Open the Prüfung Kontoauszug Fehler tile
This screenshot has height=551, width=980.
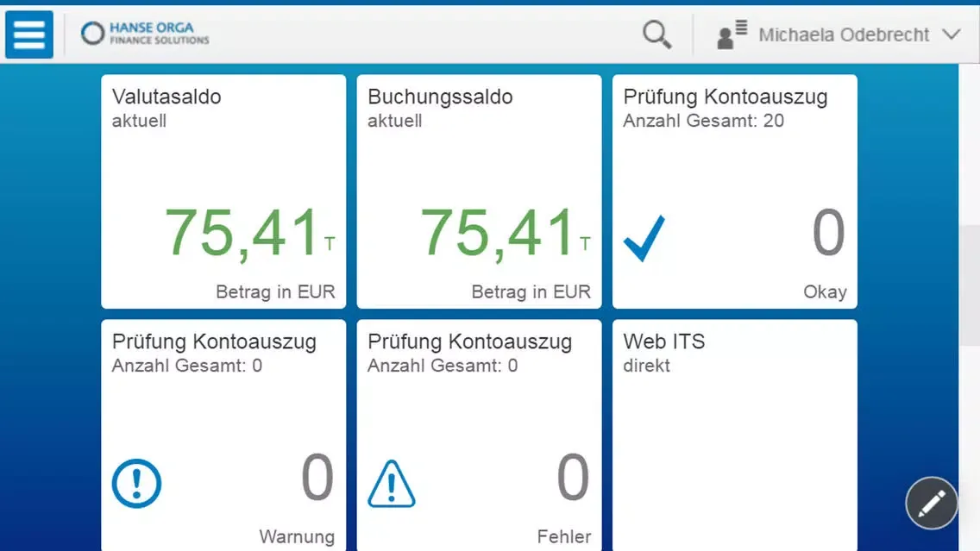[480, 435]
